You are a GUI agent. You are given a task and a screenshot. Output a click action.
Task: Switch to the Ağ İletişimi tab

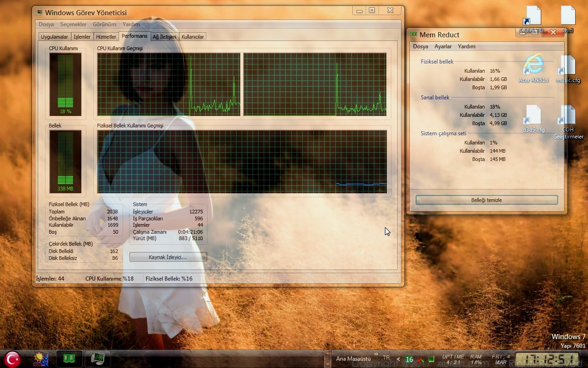coord(164,37)
